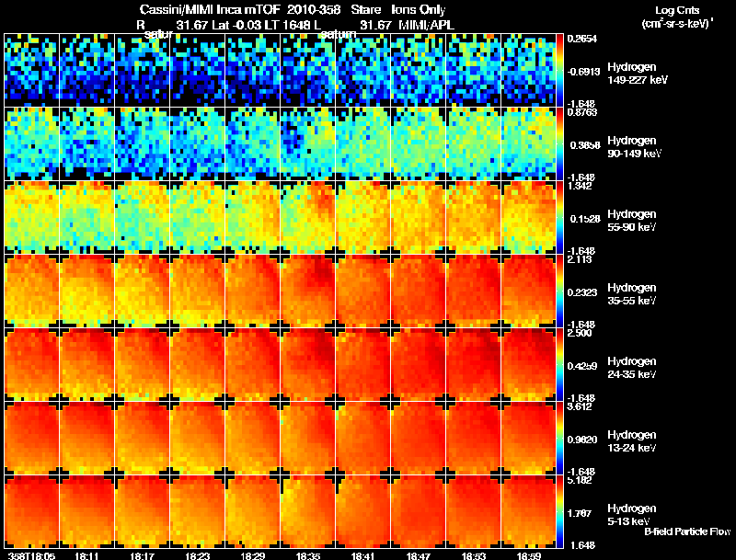Image resolution: width=736 pixels, height=560 pixels.
Task: Select the Hydrogen 13-24 keV panel at 18:23
Action: click(198, 438)
